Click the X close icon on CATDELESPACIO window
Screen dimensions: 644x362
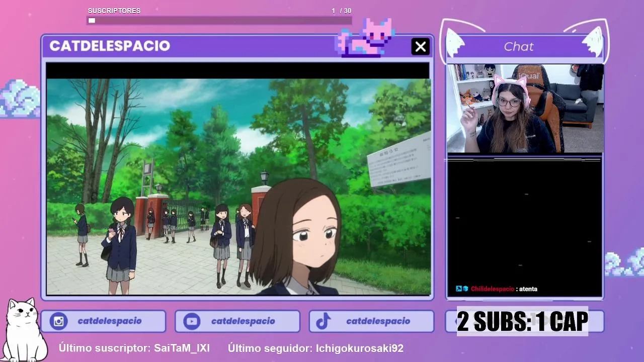click(x=421, y=47)
